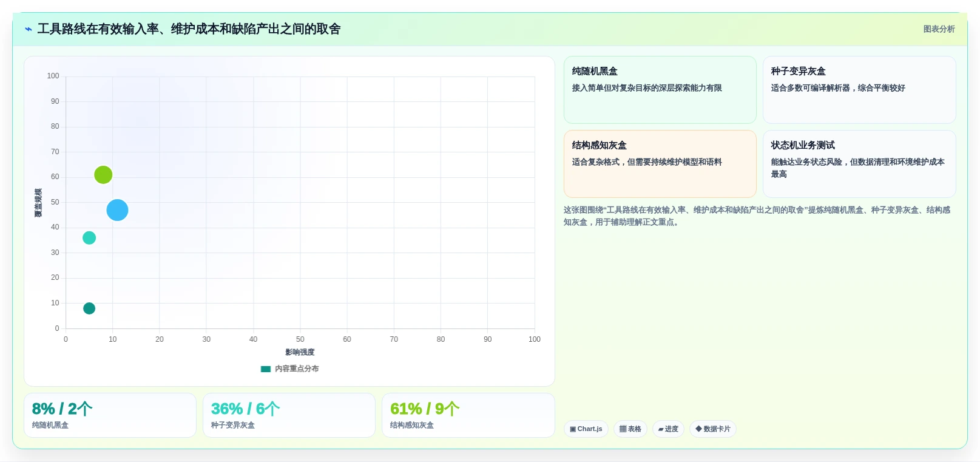
Task: Click the text 适合多数可编译解析器，综合平衡较好
Action: coord(838,88)
